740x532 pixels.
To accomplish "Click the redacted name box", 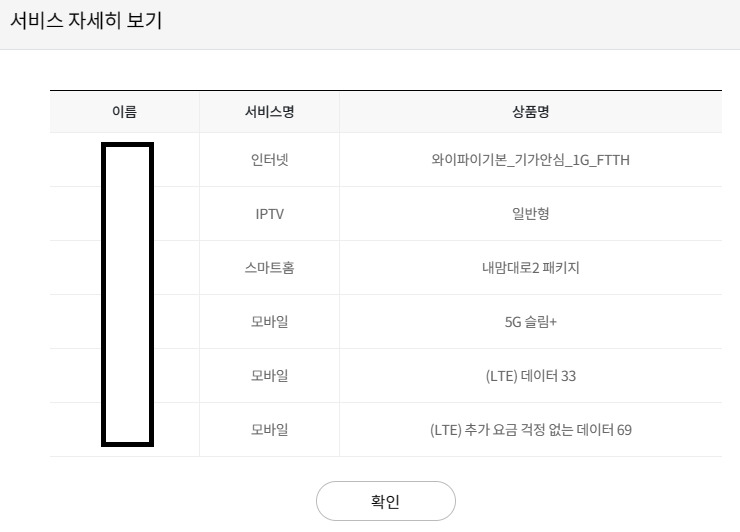I will tap(127, 294).
